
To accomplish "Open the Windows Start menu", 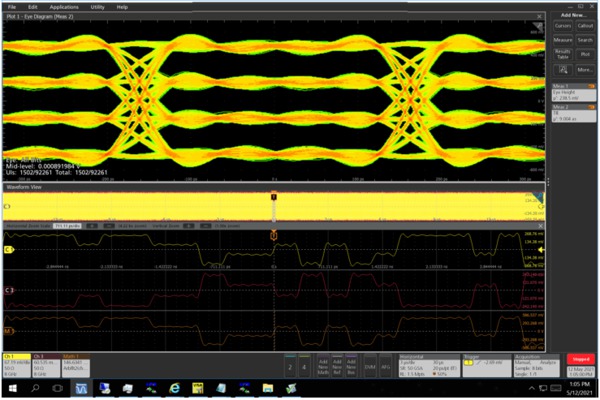I will 12,387.
